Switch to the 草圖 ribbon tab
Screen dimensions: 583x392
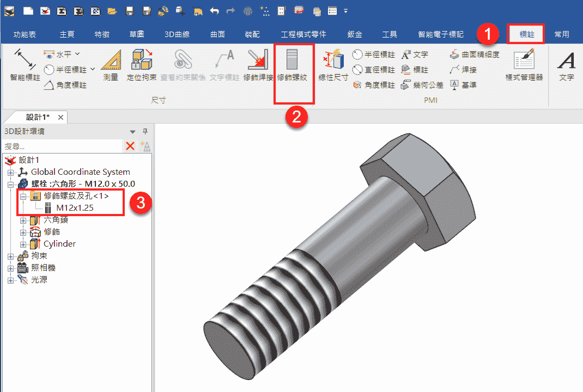tap(137, 34)
